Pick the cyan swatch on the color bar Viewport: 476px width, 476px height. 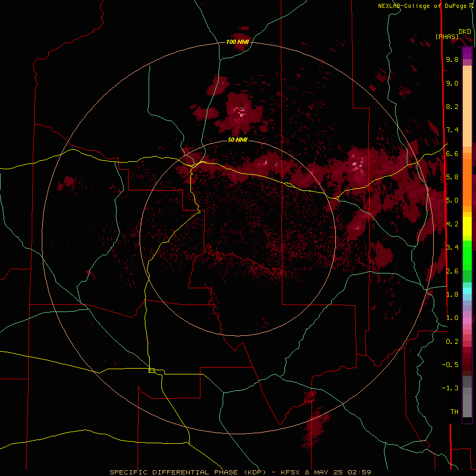tap(467, 291)
